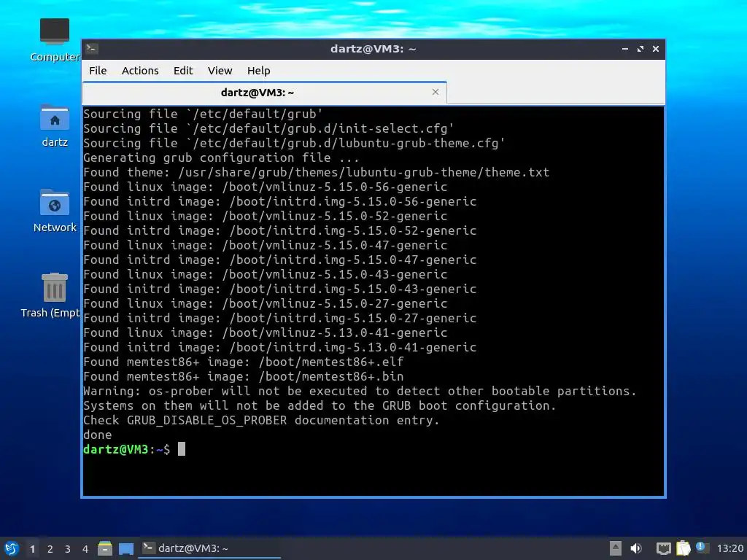
Task: Click the dartz@VM3 green prompt text
Action: (x=116, y=449)
